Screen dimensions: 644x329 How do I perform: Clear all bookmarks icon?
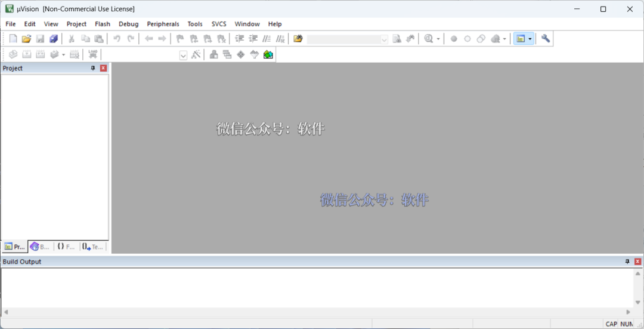coord(221,39)
